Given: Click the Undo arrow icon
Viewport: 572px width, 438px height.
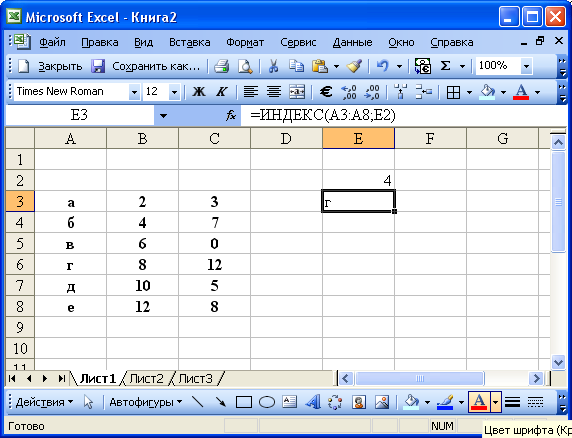Looking at the screenshot, I should pyautogui.click(x=382, y=66).
